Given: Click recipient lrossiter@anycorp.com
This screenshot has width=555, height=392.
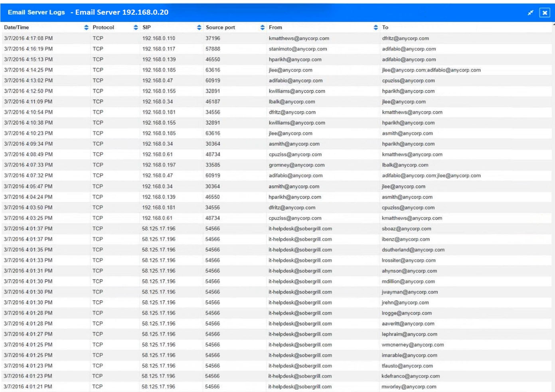Looking at the screenshot, I should click(409, 260).
